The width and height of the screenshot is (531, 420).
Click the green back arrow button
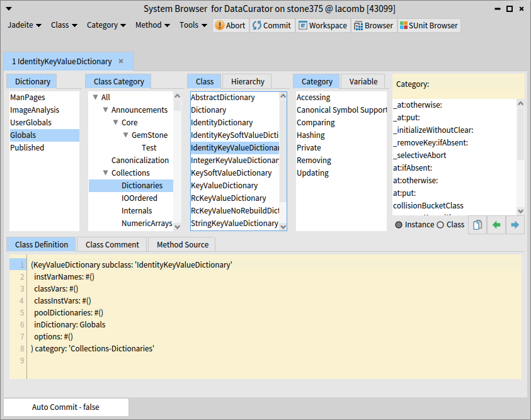point(496,225)
